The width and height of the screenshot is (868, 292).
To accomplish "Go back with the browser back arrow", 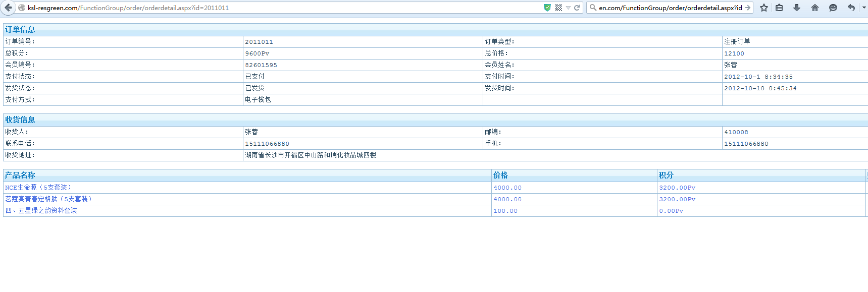I will (x=8, y=8).
